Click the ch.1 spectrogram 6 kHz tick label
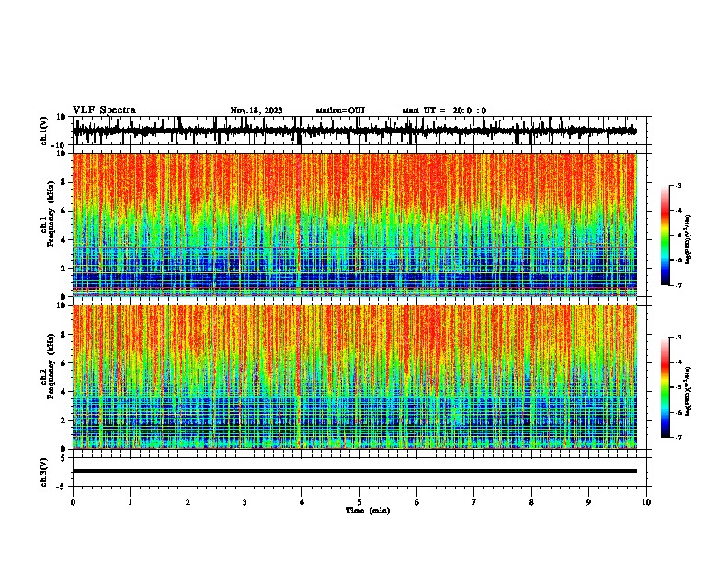 (63, 211)
